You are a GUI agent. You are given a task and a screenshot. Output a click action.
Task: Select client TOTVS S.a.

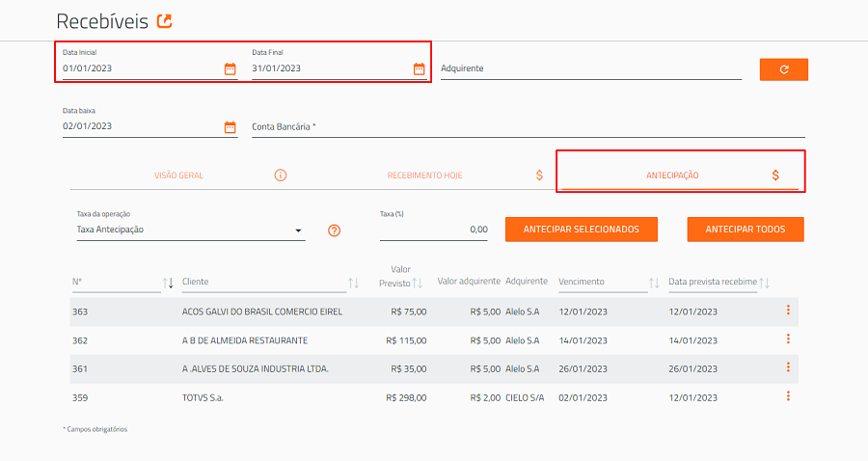click(x=203, y=398)
